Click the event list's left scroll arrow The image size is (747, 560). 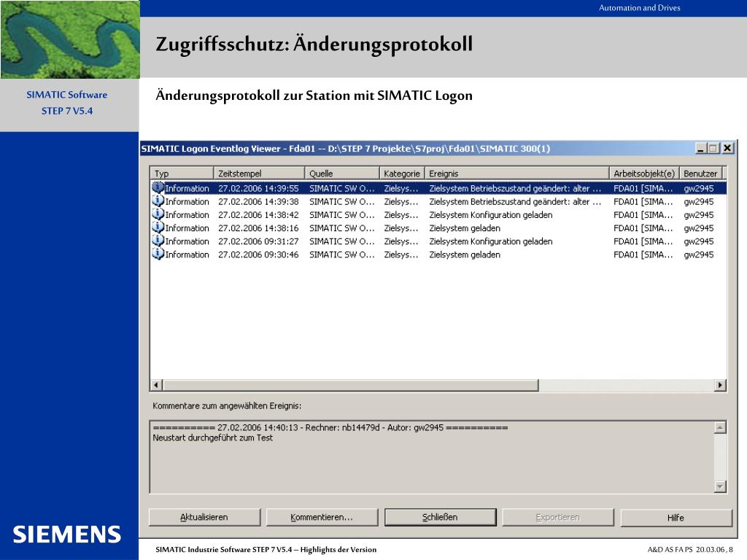pos(156,385)
